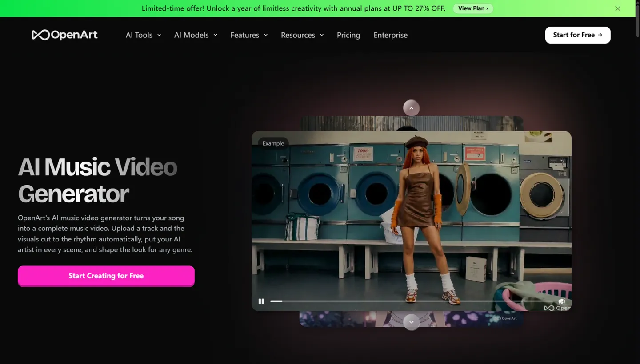Click the "Example" label on video
The height and width of the screenshot is (364, 640).
(273, 143)
